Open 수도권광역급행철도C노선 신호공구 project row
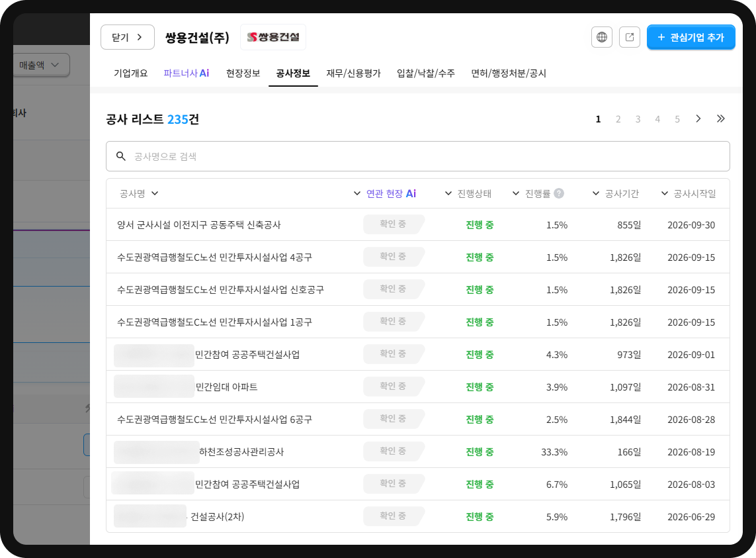The width and height of the screenshot is (756, 558). tap(417, 289)
